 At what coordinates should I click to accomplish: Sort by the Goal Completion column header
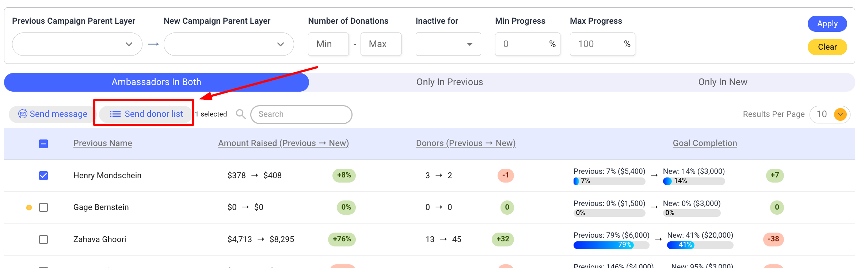(x=705, y=143)
